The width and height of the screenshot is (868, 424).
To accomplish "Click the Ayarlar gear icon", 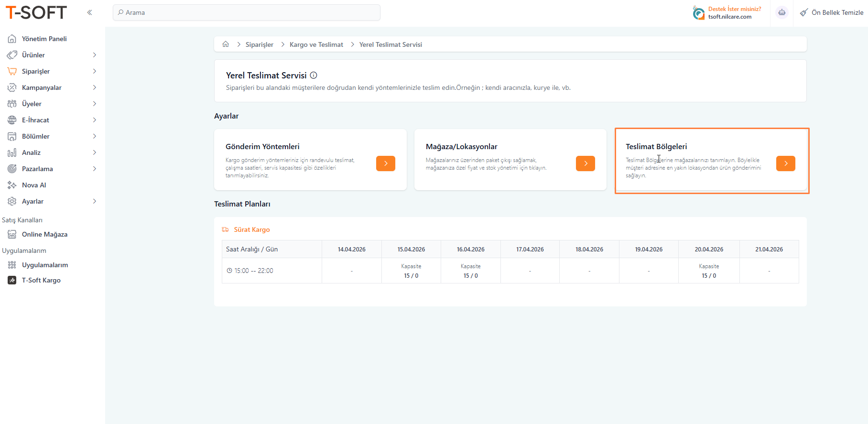I will pos(12,201).
